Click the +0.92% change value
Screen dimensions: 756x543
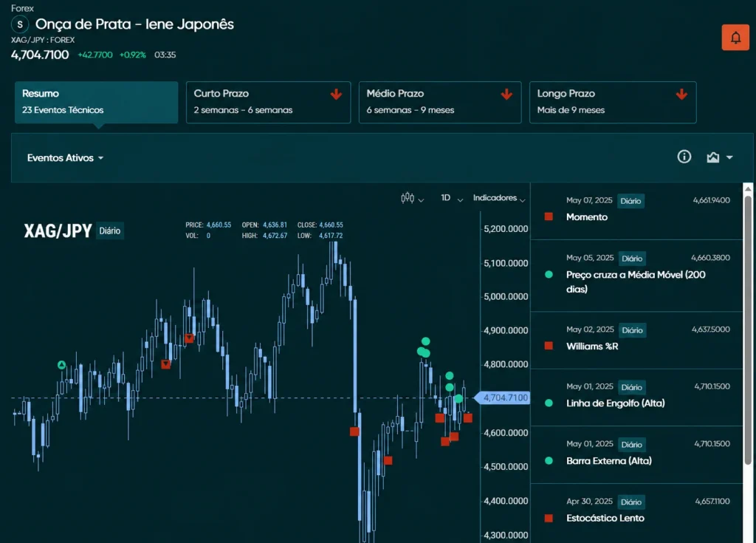click(133, 55)
